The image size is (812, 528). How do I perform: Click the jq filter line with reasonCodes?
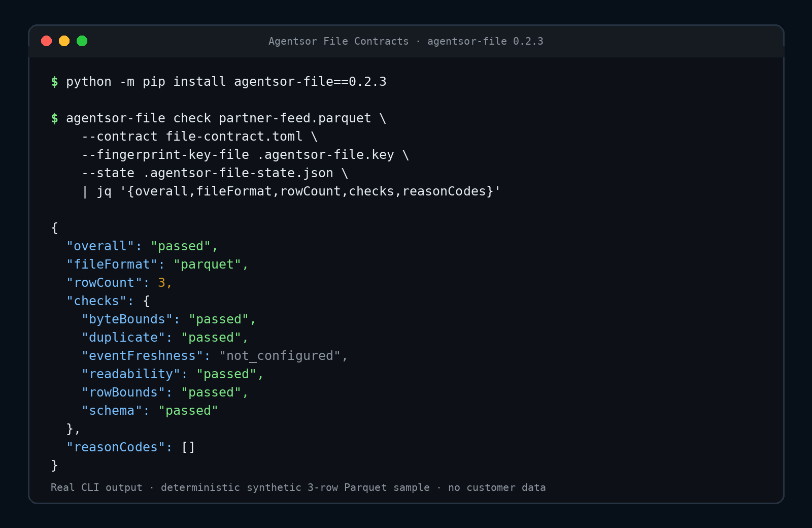(291, 191)
